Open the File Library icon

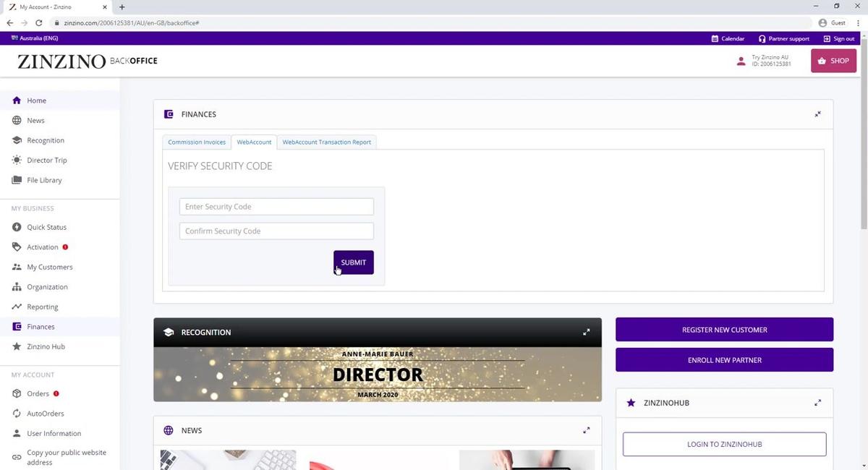click(x=17, y=179)
